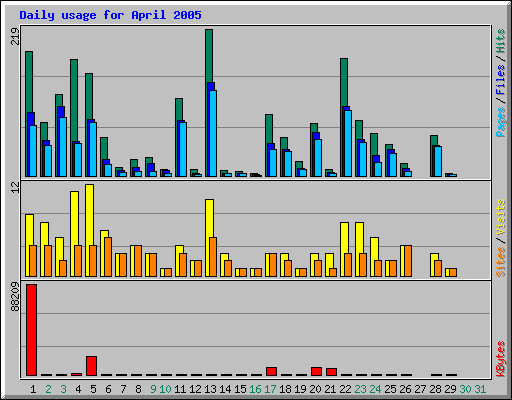
Task: Click the tall red KBytes bar on day 1
Action: 31,330
